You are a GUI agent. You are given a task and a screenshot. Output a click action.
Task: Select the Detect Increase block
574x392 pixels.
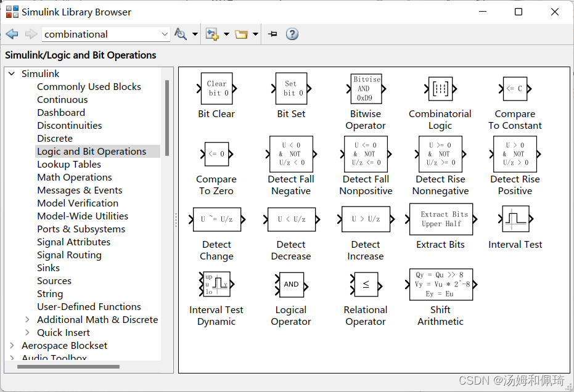click(x=366, y=219)
